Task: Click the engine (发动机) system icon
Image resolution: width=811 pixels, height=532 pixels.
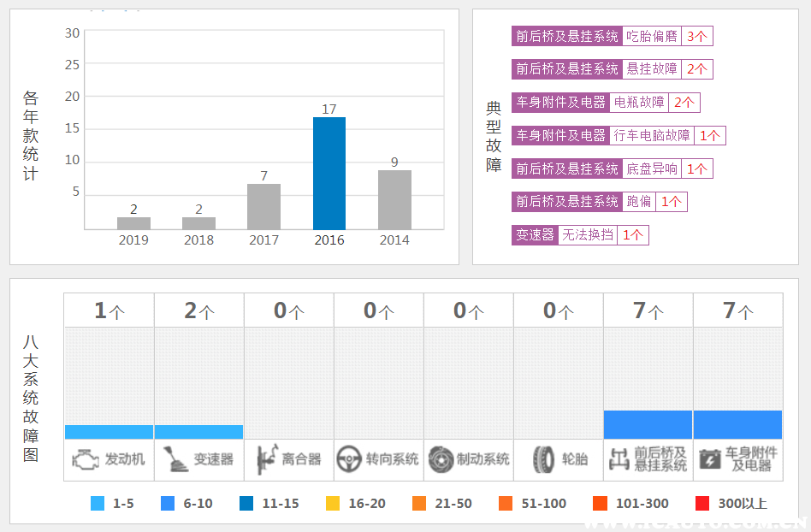Action: [x=86, y=459]
